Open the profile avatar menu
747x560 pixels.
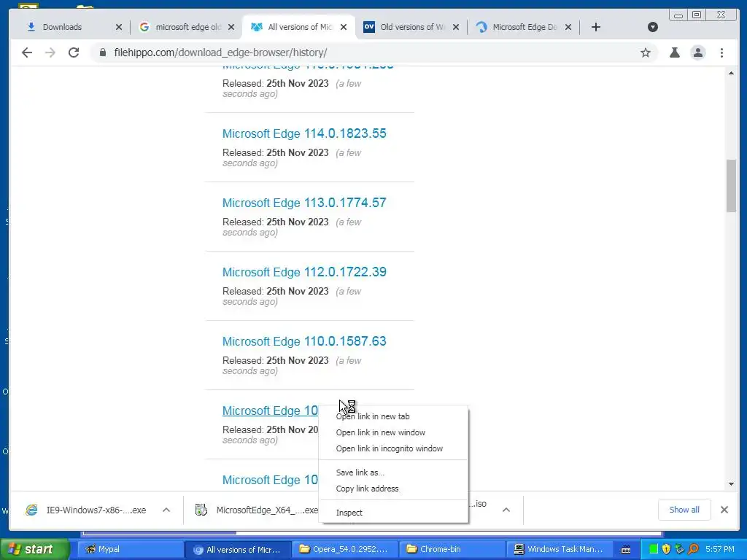[x=698, y=52]
